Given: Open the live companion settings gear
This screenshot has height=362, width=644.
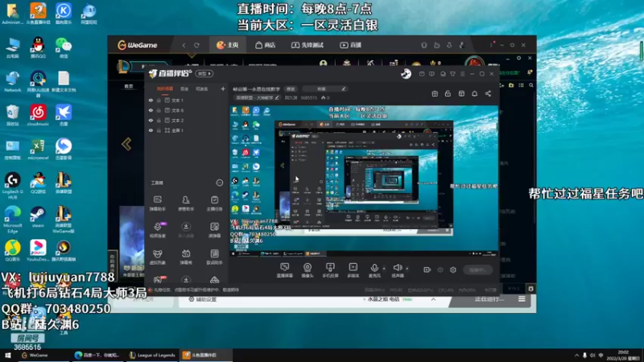Looking at the screenshot, I should pyautogui.click(x=453, y=269).
